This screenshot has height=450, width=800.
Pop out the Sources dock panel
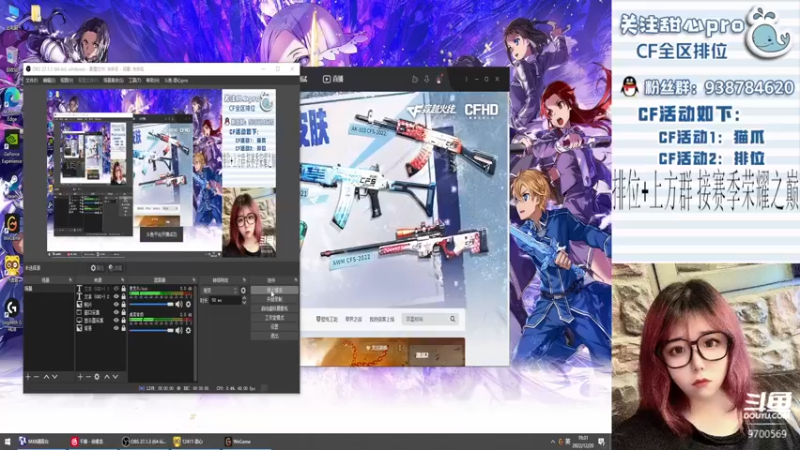click(x=122, y=280)
